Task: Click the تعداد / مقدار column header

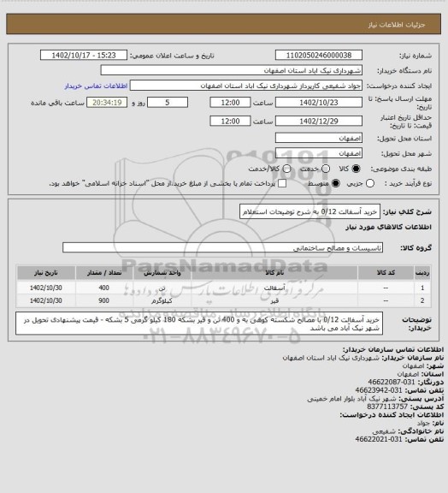Action: coord(104,273)
